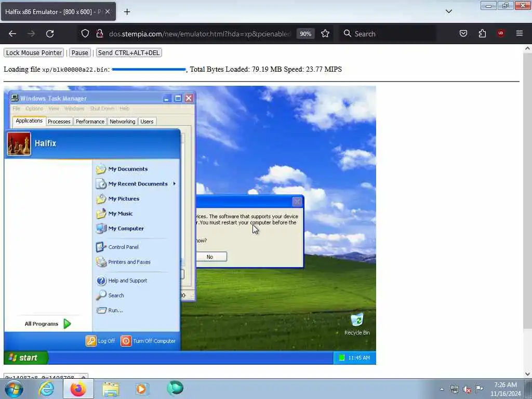This screenshot has height=399, width=532.
Task: Open Firefox Extensions puzzle icon
Action: [482, 34]
